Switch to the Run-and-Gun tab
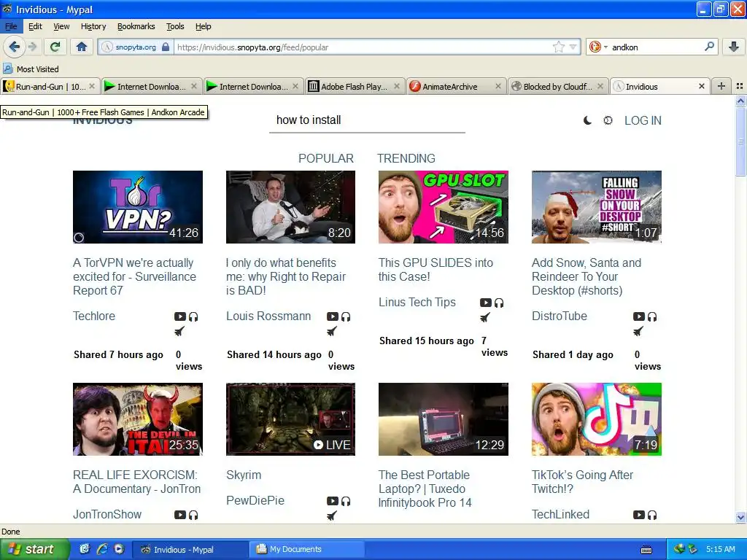This screenshot has height=560, width=747. (x=50, y=86)
